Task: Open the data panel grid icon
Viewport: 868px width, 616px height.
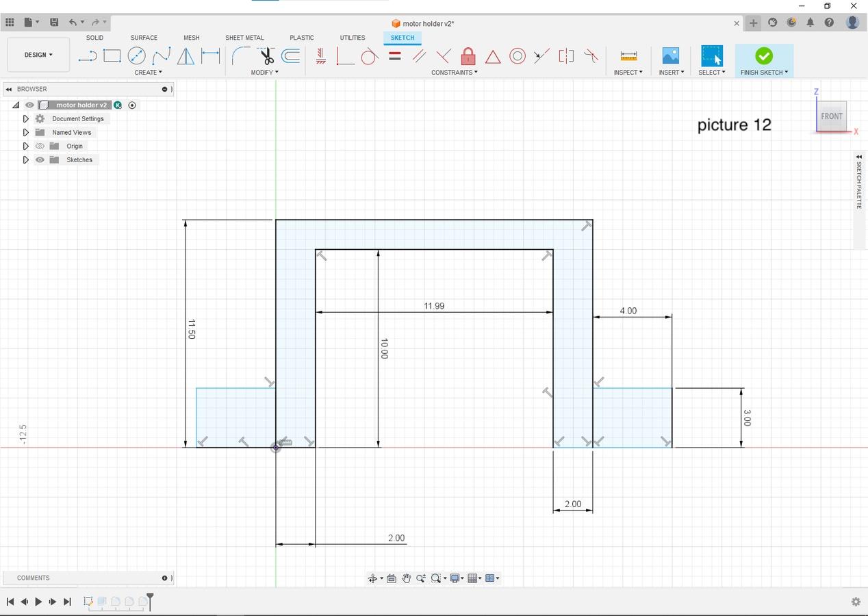Action: (x=10, y=23)
